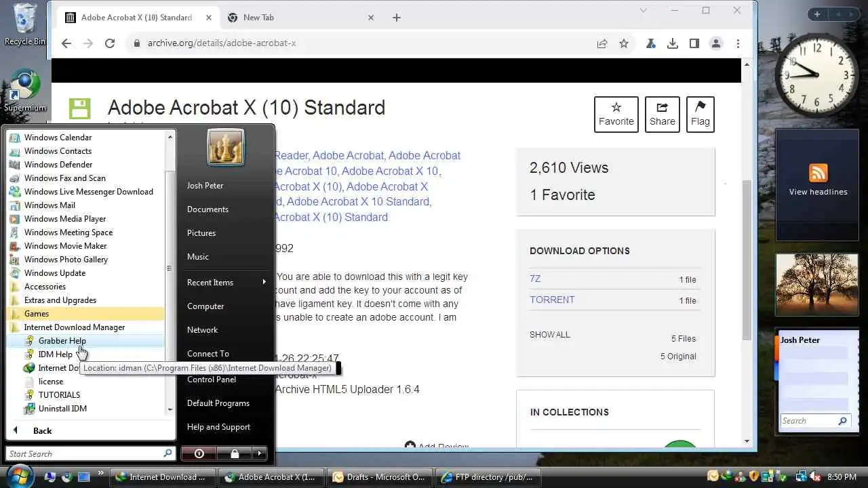Open IDM Help entry
The image size is (868, 488).
tap(55, 354)
